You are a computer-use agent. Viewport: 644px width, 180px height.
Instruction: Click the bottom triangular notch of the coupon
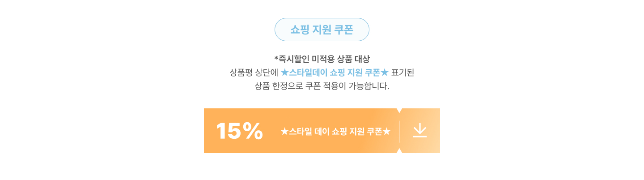(399, 151)
